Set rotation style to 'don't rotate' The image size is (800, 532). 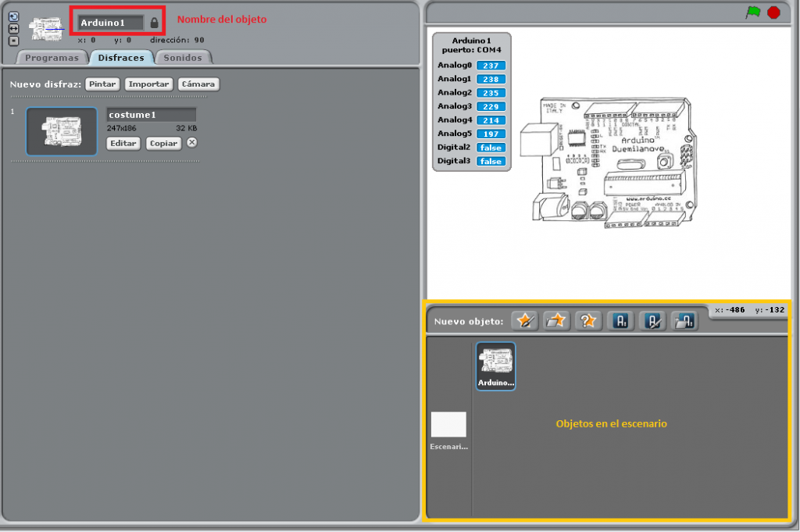tap(13, 39)
